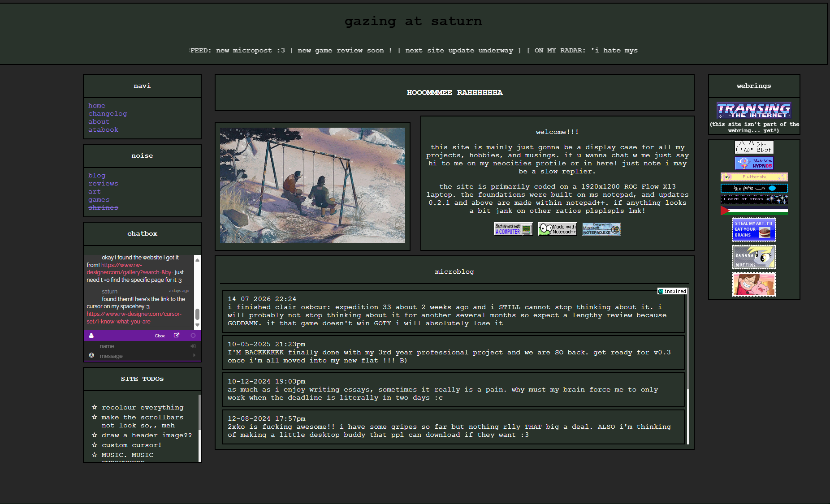Click the 10-05-2025 microblog post
The height and width of the screenshot is (504, 830).
point(454,353)
